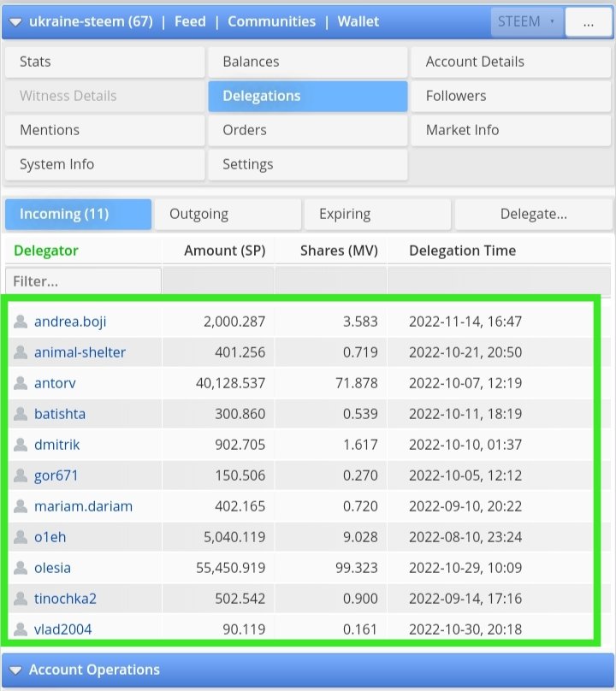
Task: Select amount 40,128.537 in antorv row
Action: (231, 383)
